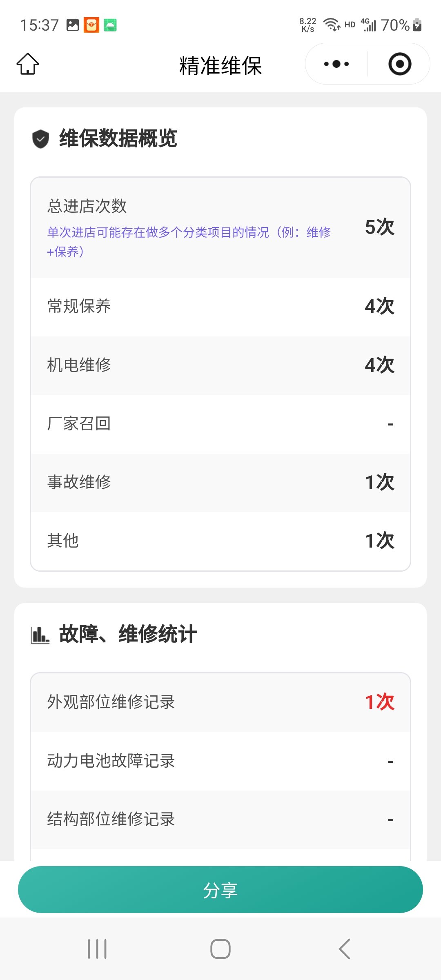Tap the purple note about 单次进店
This screenshot has height=980, width=441.
pyautogui.click(x=189, y=242)
